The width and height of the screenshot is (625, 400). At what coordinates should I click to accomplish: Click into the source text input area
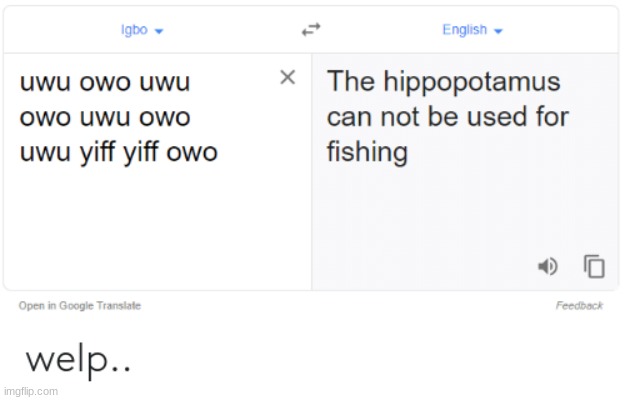[x=157, y=172]
